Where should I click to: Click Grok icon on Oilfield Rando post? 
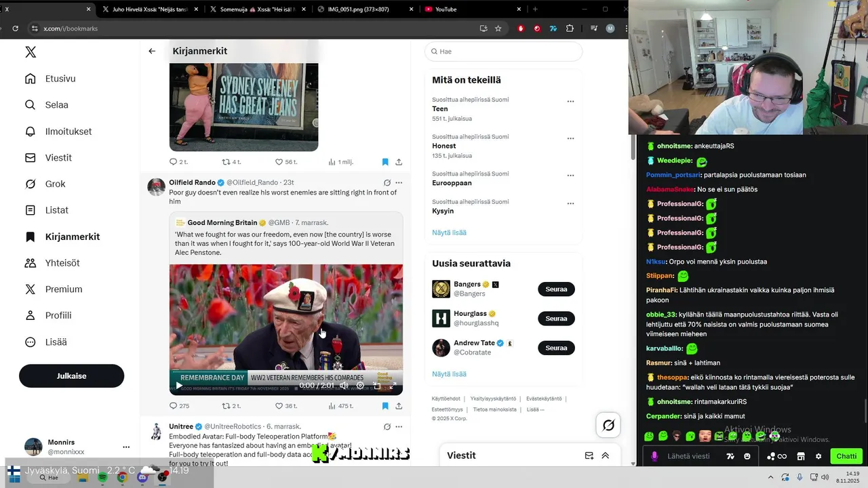(387, 182)
